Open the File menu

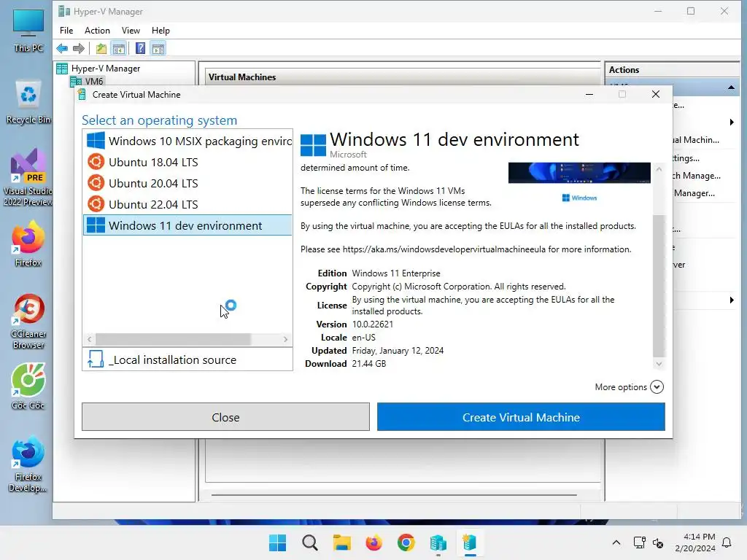[x=66, y=31]
